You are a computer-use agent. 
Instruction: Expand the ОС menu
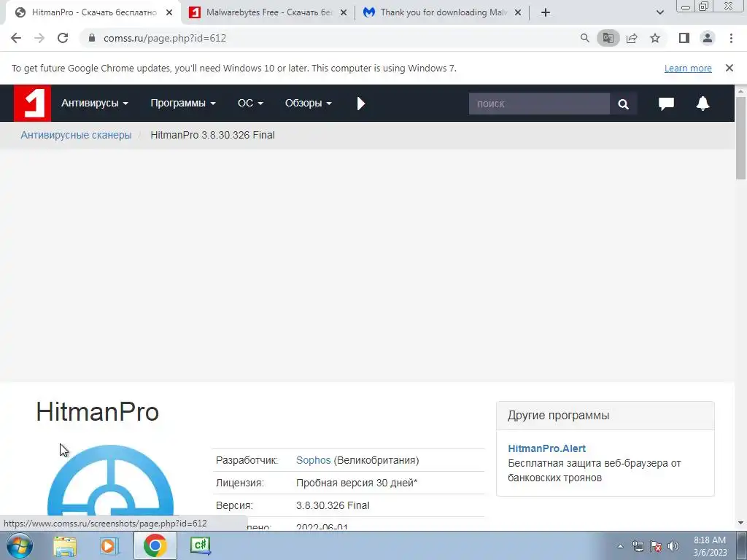point(250,104)
